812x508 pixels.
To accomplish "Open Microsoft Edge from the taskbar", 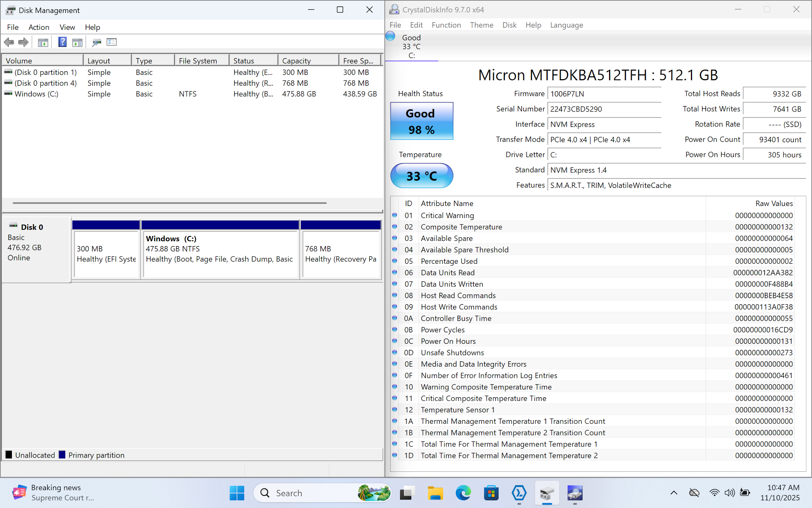I will [463, 493].
